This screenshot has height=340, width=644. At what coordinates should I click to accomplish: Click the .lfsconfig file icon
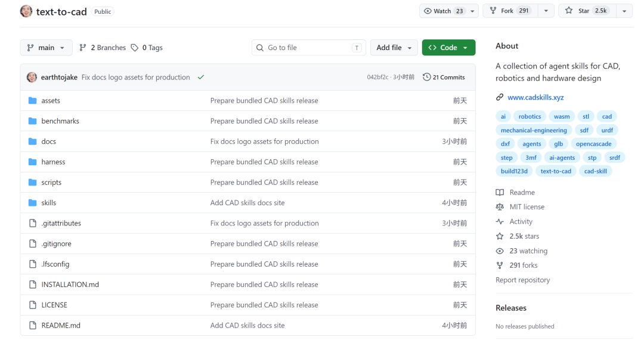tap(32, 264)
